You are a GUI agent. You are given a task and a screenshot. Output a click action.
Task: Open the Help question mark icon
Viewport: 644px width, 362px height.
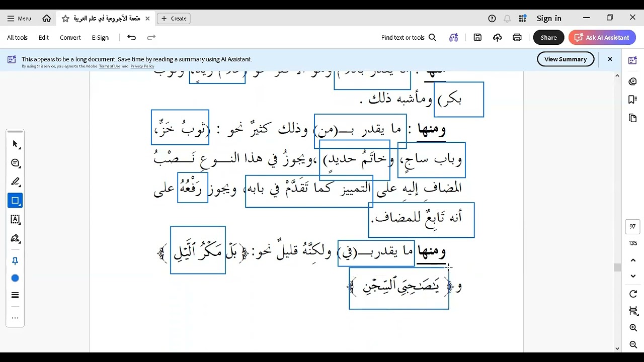coord(492,19)
